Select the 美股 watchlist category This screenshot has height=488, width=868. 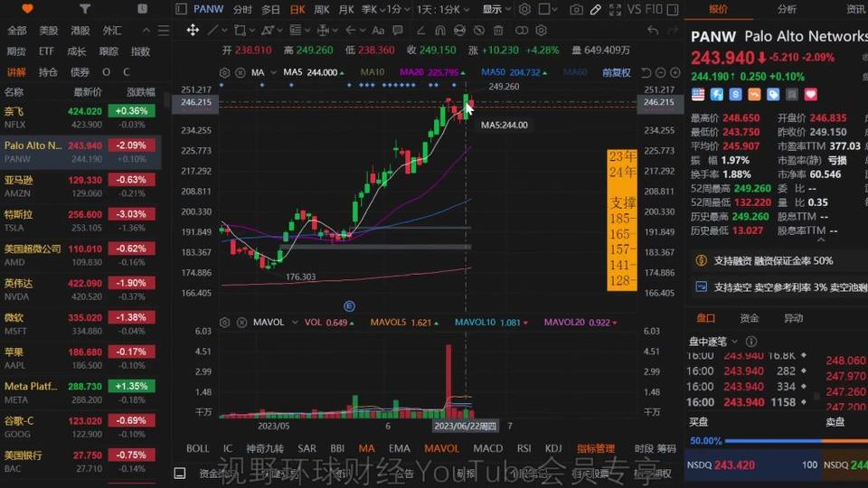coord(48,31)
